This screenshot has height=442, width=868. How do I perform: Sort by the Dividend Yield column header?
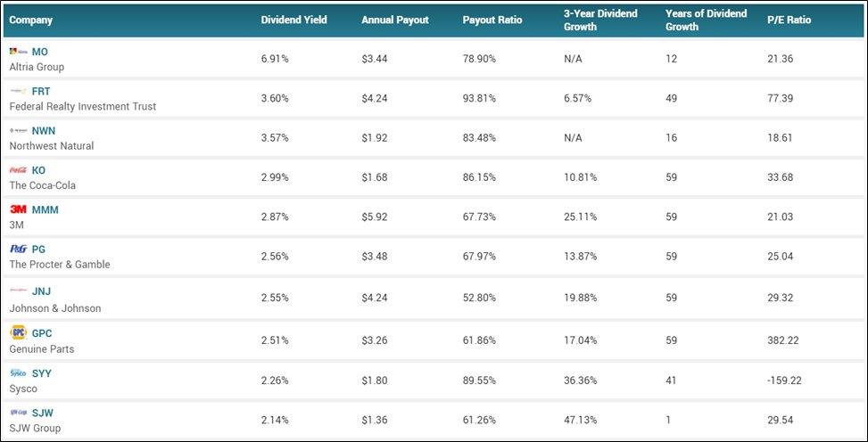[x=294, y=20]
